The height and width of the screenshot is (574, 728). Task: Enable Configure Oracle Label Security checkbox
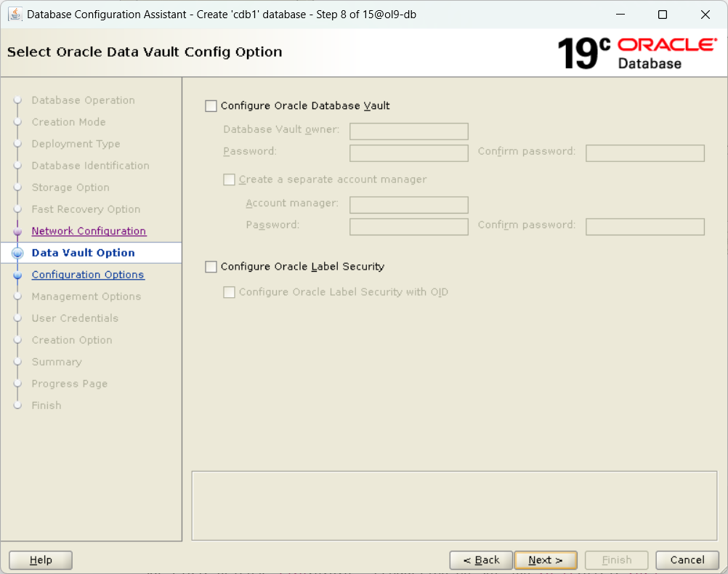211,267
